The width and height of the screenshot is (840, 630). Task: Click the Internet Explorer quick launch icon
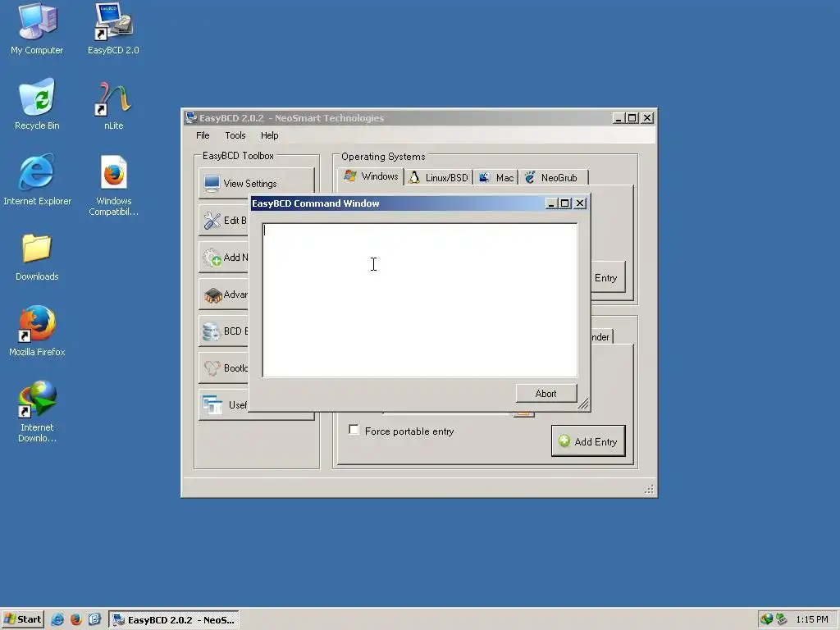(57, 619)
